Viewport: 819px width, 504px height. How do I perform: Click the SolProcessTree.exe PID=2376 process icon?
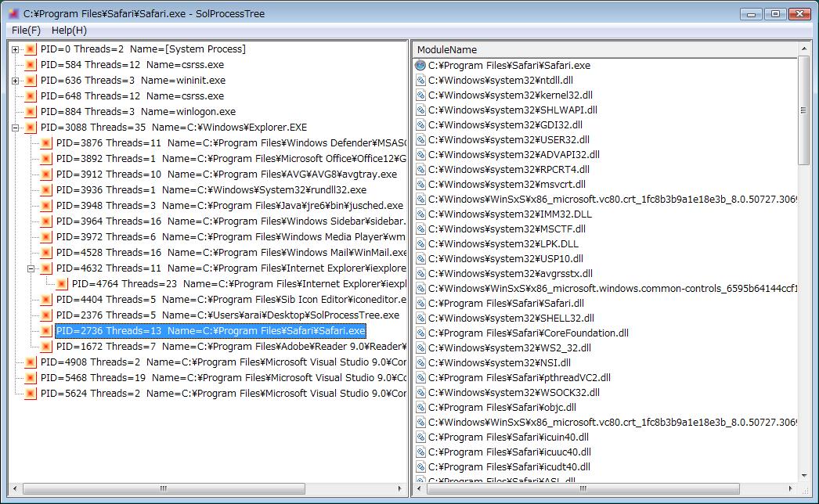(x=46, y=315)
